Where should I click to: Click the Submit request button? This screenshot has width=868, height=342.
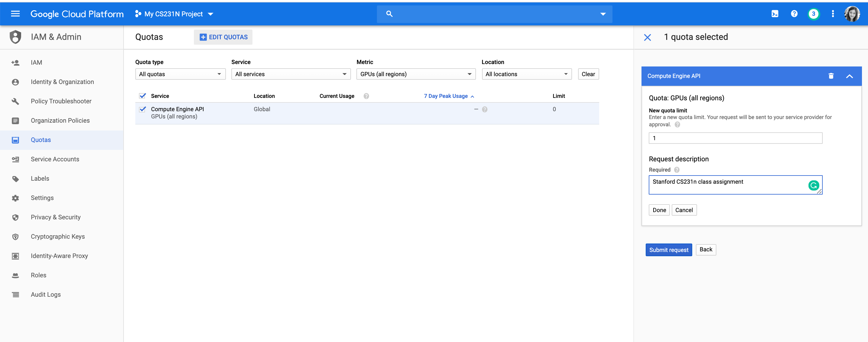(x=669, y=250)
